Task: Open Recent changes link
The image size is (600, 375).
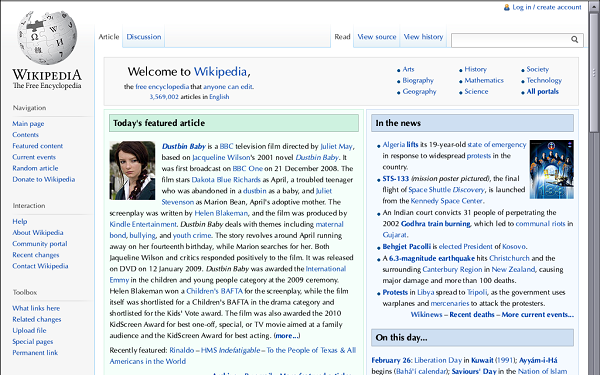Action: [x=36, y=255]
